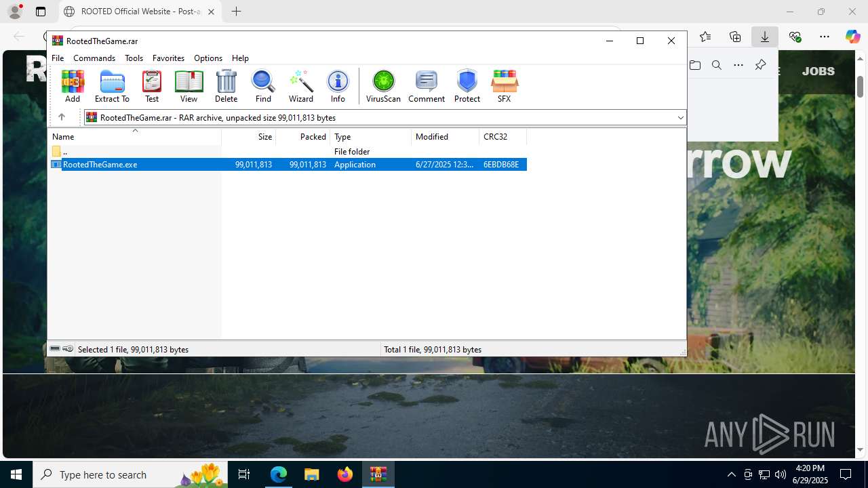The image size is (868, 488).
Task: Sort by Type column header
Action: click(x=371, y=136)
